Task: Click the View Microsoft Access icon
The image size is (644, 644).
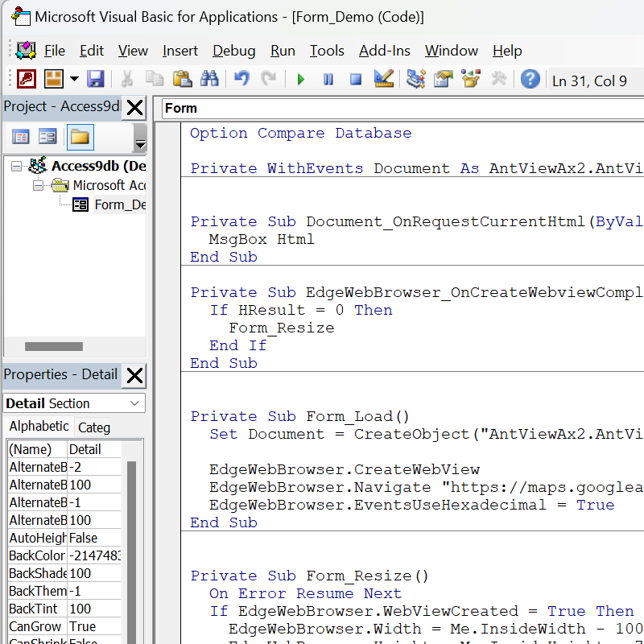Action: [x=27, y=79]
